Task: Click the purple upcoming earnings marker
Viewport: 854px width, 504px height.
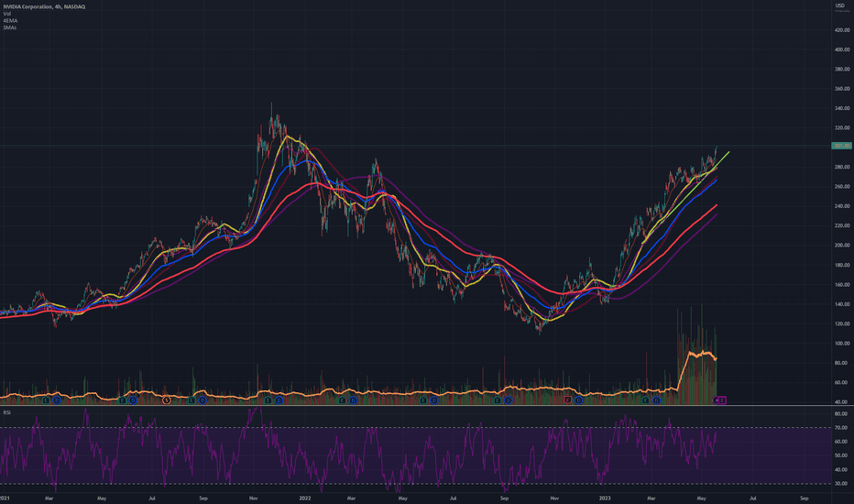Action: tap(722, 400)
